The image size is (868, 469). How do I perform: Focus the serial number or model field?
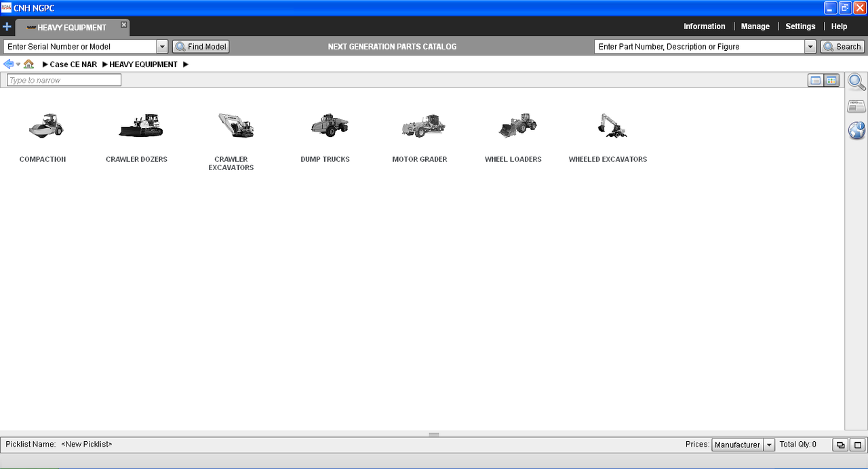tap(80, 47)
